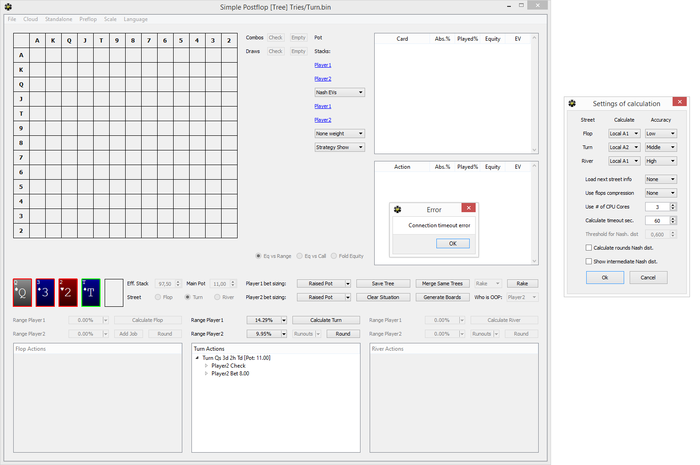This screenshot has width=700, height=465.
Task: Expand the Player2 Bet 8.00 tree node
Action: [206, 374]
